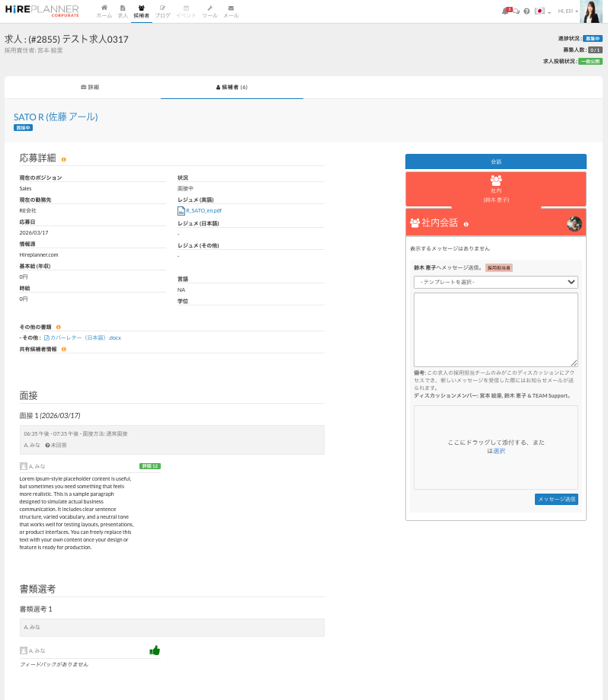The image size is (608, 700).
Task: Click info icon beside その他の書類
Action: click(x=58, y=327)
